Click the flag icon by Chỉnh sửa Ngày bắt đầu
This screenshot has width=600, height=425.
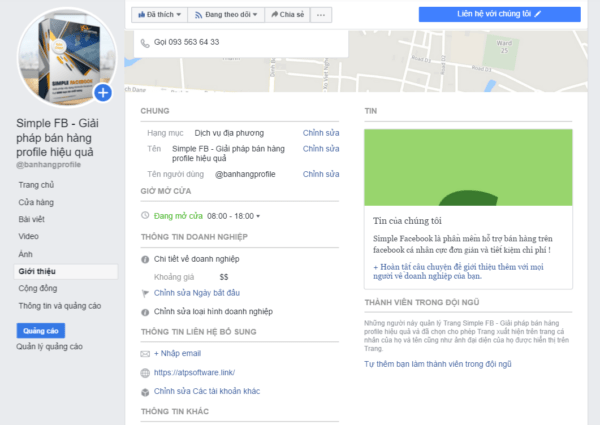point(145,293)
